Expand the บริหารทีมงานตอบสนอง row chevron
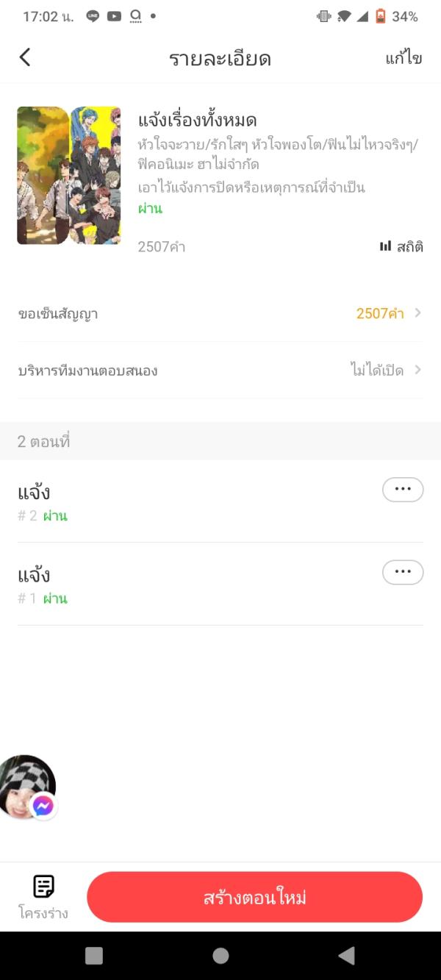This screenshot has width=441, height=980. 417,370
